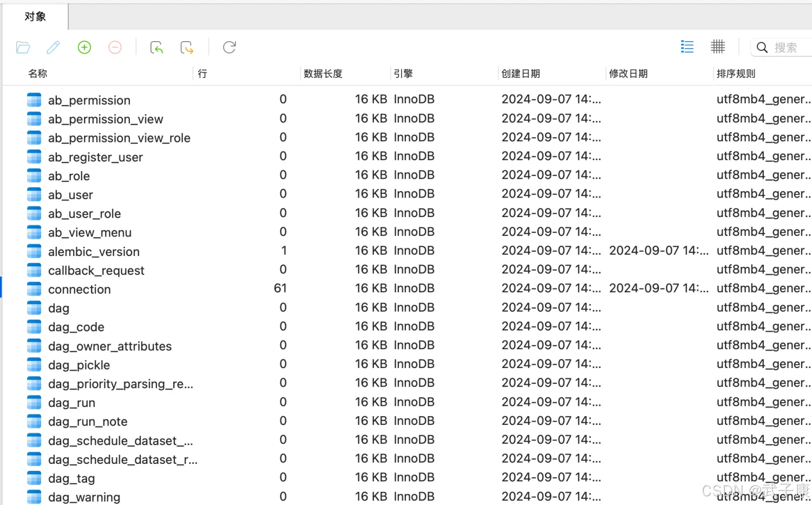Screen dimensions: 812x505
Task: Click InnoDB engine cell in dag row
Action: 414,307
